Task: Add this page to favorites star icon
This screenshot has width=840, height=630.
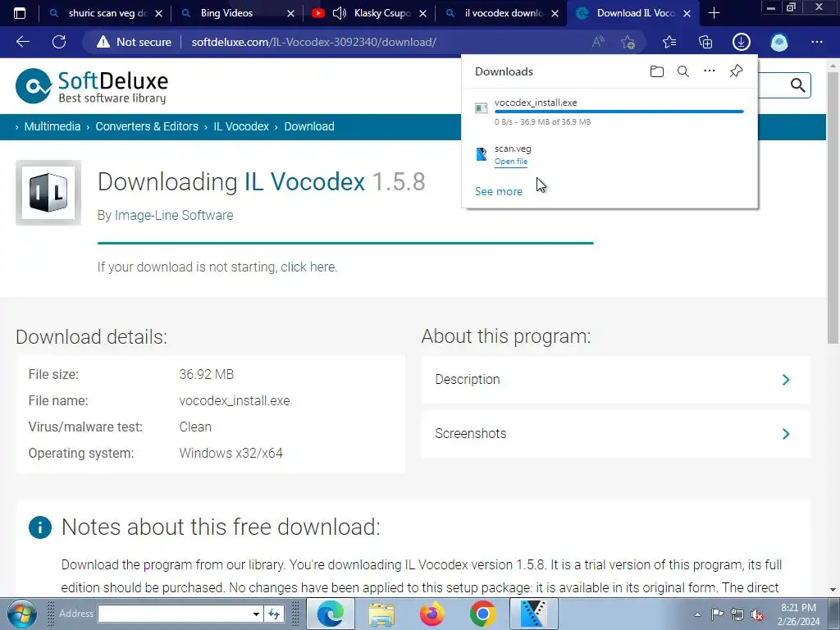Action: tap(628, 42)
